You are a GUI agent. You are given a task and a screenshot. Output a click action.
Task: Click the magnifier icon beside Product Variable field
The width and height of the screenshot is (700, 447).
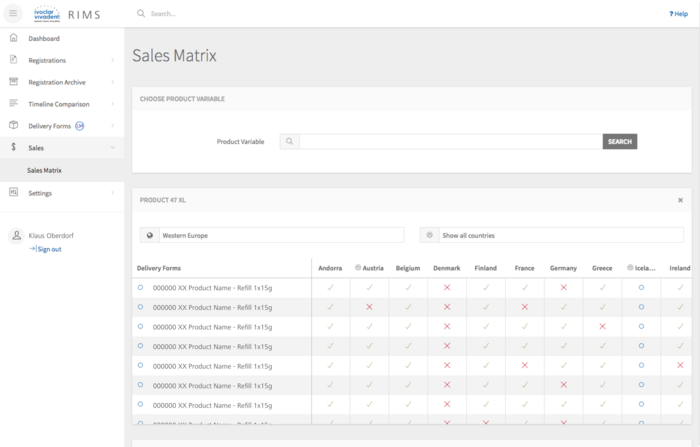tap(289, 142)
